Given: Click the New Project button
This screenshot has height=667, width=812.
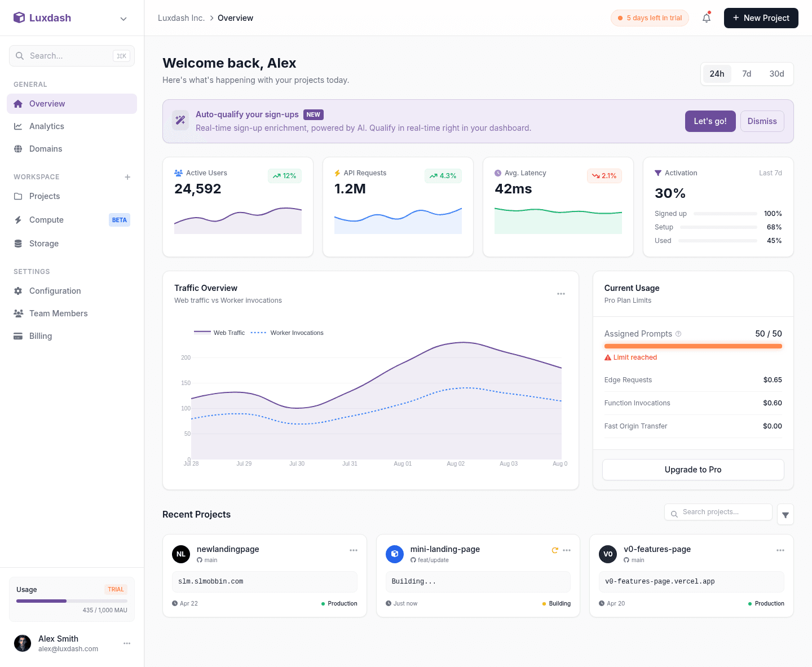Looking at the screenshot, I should [761, 18].
